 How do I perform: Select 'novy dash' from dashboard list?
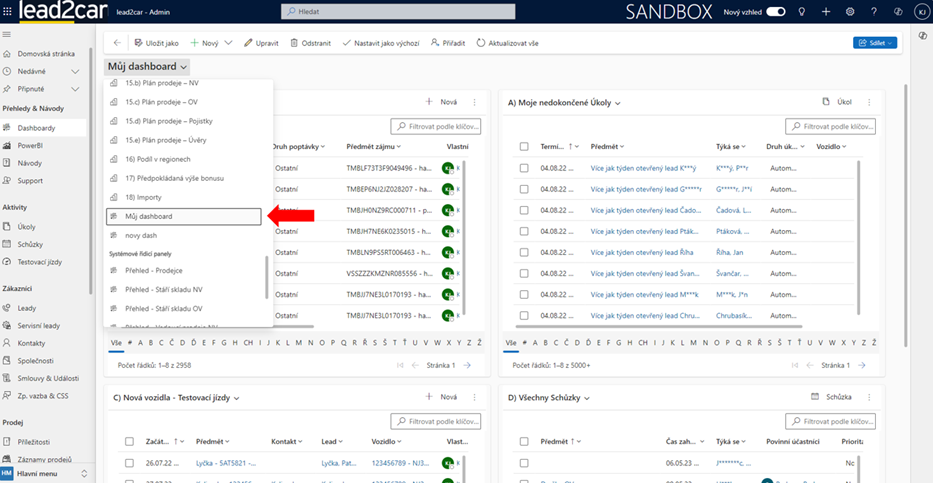click(x=140, y=235)
